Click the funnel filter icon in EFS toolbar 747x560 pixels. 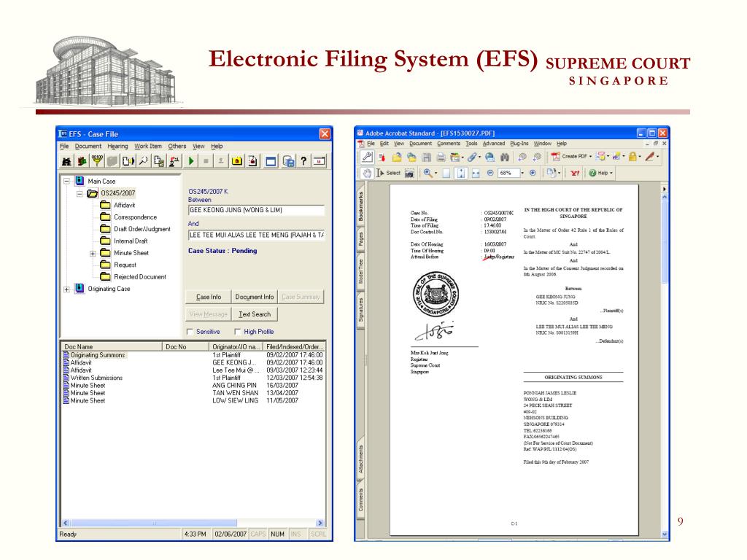[x=97, y=161]
